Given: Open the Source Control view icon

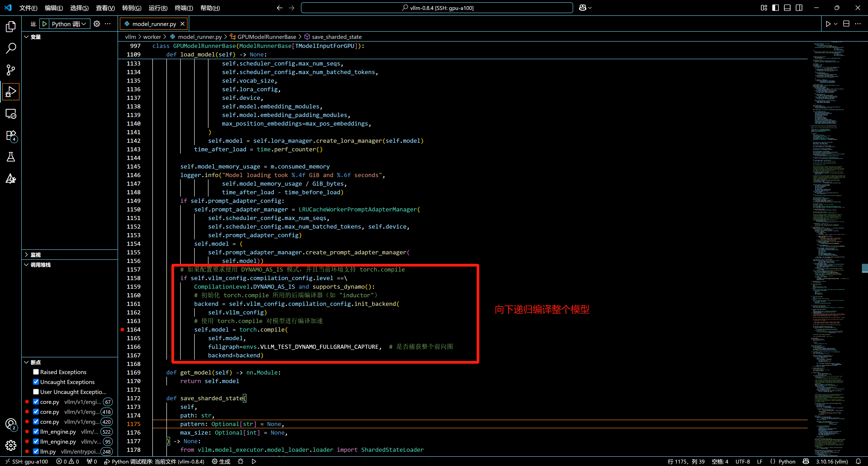Looking at the screenshot, I should (x=11, y=70).
